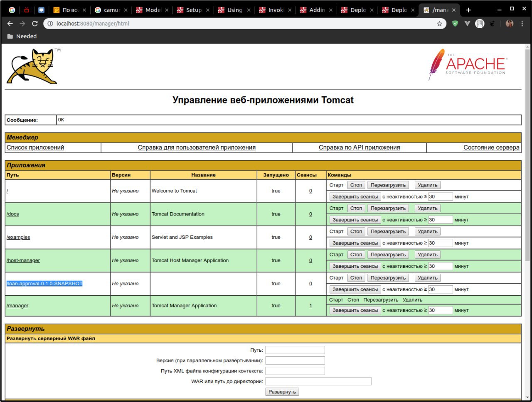Click the Версия input field in deploy form
Image resolution: width=532 pixels, height=402 pixels.
click(295, 361)
